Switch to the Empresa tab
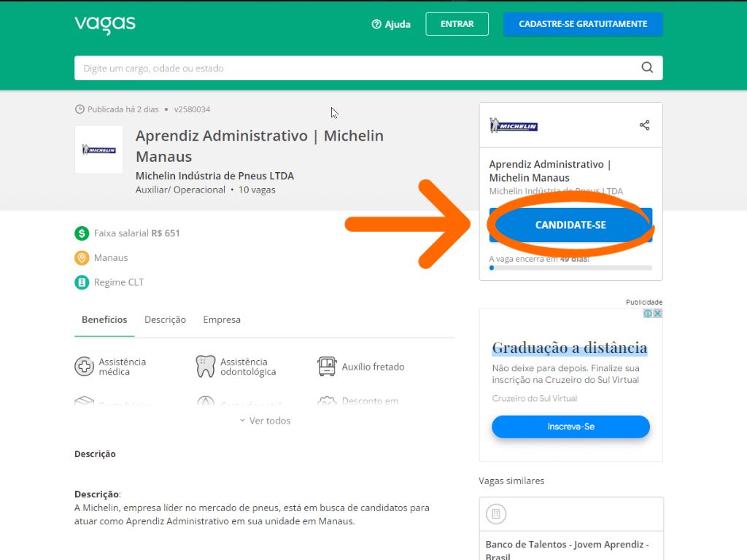The image size is (747, 560). [222, 319]
